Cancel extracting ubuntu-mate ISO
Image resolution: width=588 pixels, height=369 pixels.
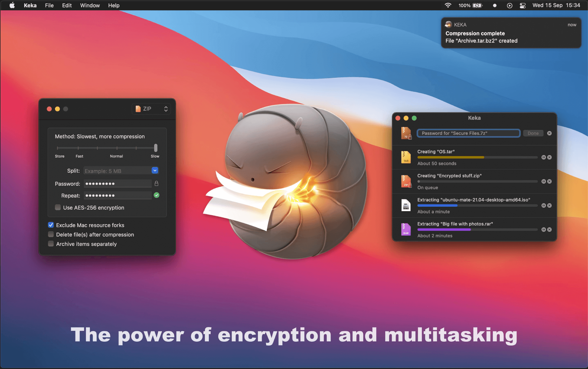coord(549,205)
